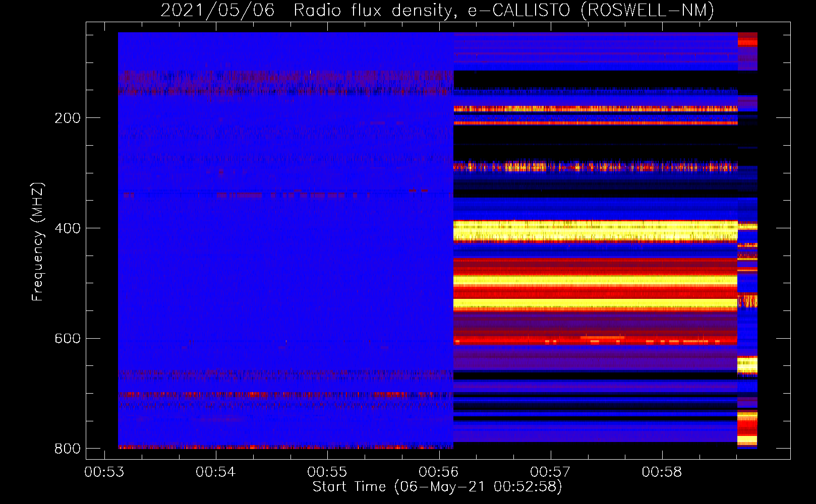Click the '00:55' time tick label
This screenshot has height=504, width=816.
pyautogui.click(x=327, y=472)
